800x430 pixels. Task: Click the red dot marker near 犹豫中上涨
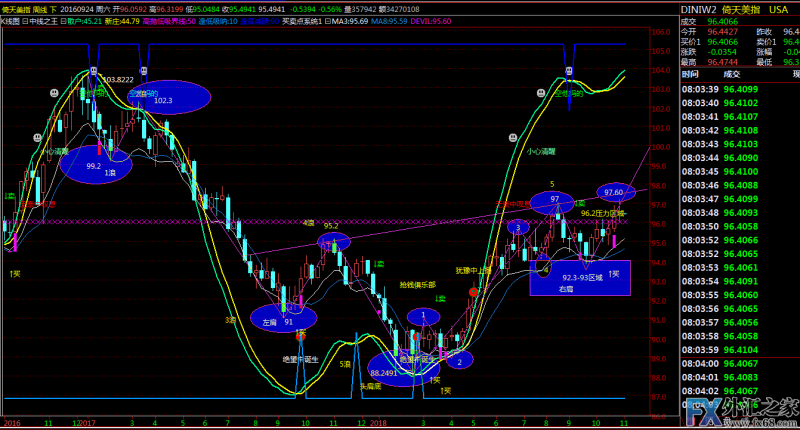pos(473,290)
